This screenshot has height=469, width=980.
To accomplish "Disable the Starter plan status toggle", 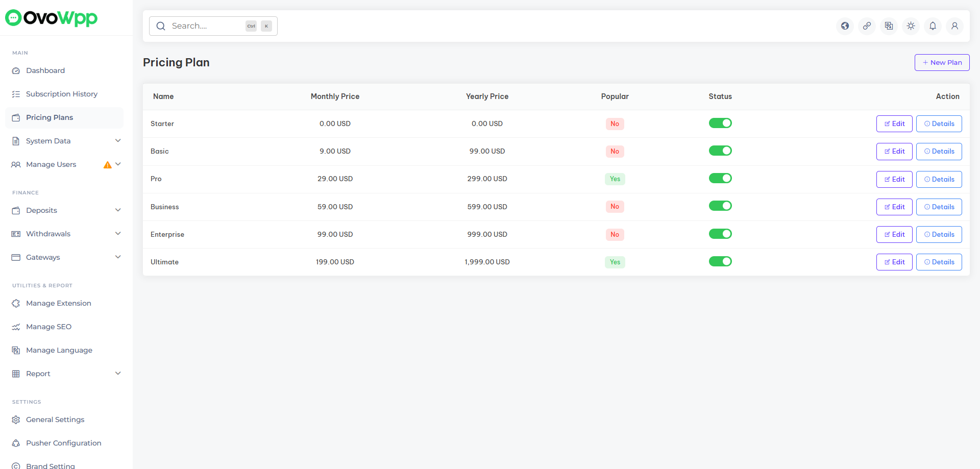I will pyautogui.click(x=720, y=124).
